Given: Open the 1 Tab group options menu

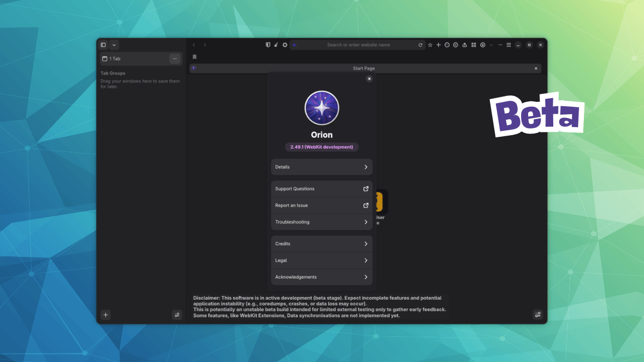Looking at the screenshot, I should (x=175, y=58).
